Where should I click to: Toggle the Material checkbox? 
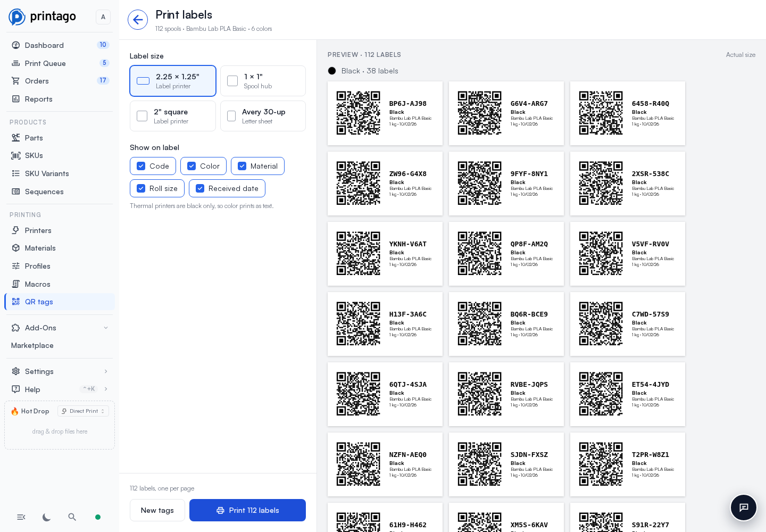242,166
